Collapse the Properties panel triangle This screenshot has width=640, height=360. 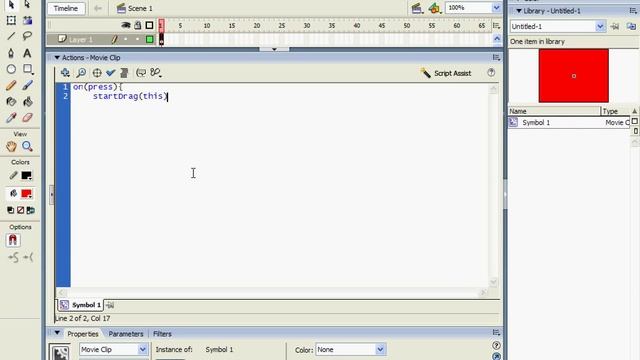point(57,333)
